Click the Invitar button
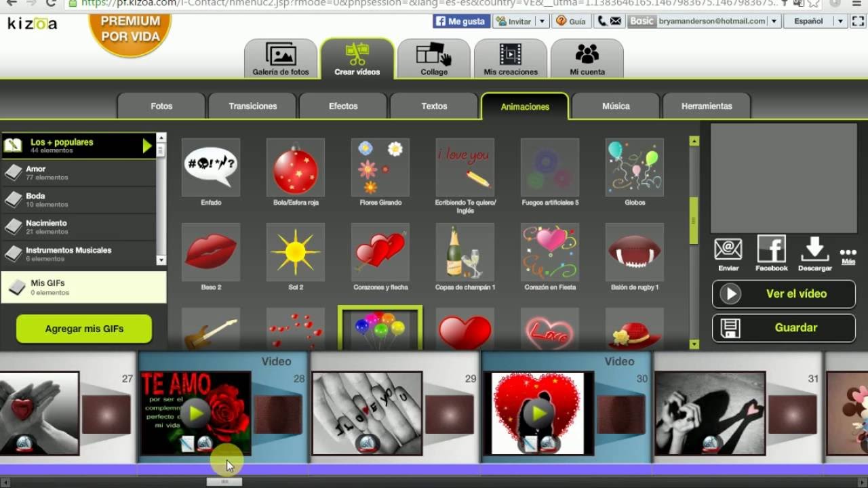The height and width of the screenshot is (488, 868). [x=514, y=21]
